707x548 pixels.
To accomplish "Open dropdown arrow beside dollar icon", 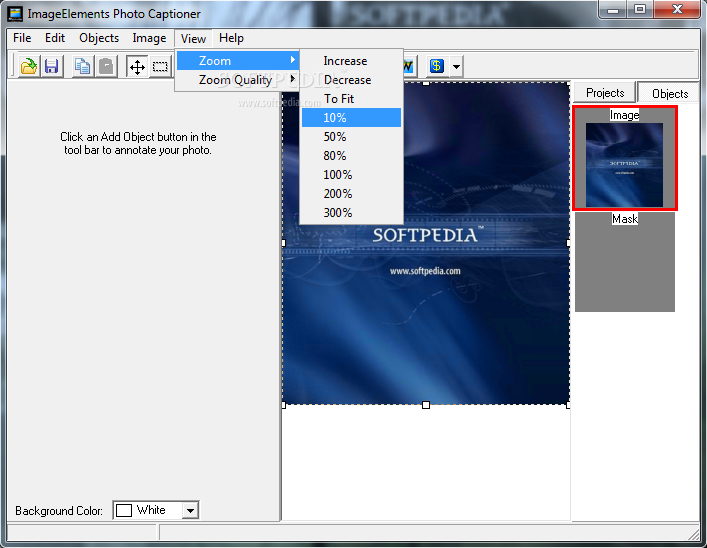I will coord(456,67).
